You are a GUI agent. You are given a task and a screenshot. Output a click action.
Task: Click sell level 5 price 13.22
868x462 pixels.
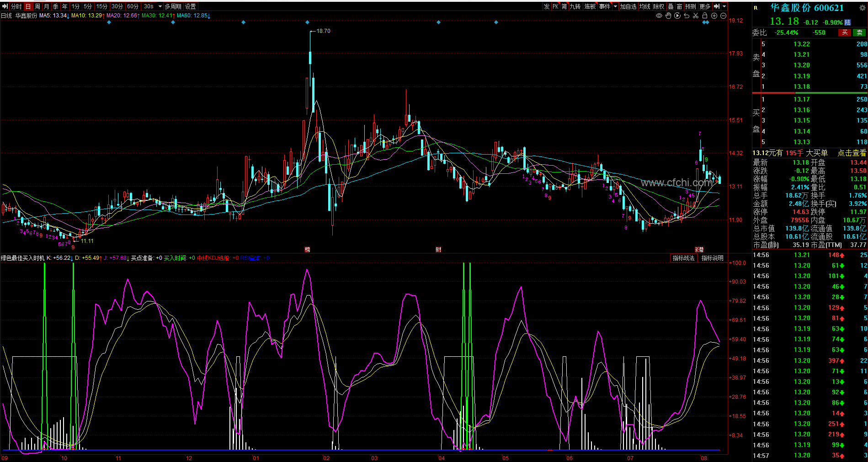(801, 44)
